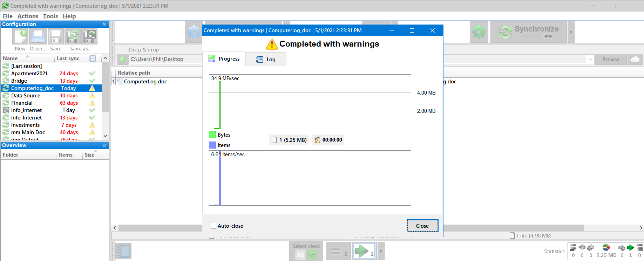Select the Investments configuration
The height and width of the screenshot is (261, 644).
point(51,125)
